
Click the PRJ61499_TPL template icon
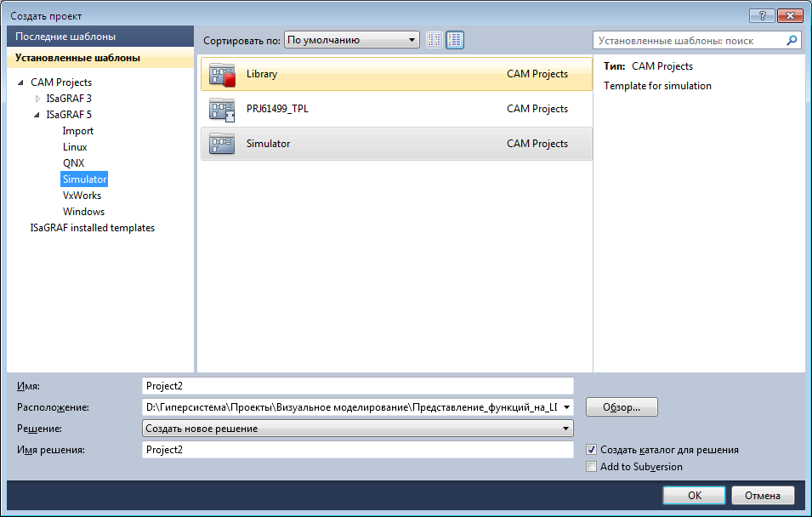(222, 110)
